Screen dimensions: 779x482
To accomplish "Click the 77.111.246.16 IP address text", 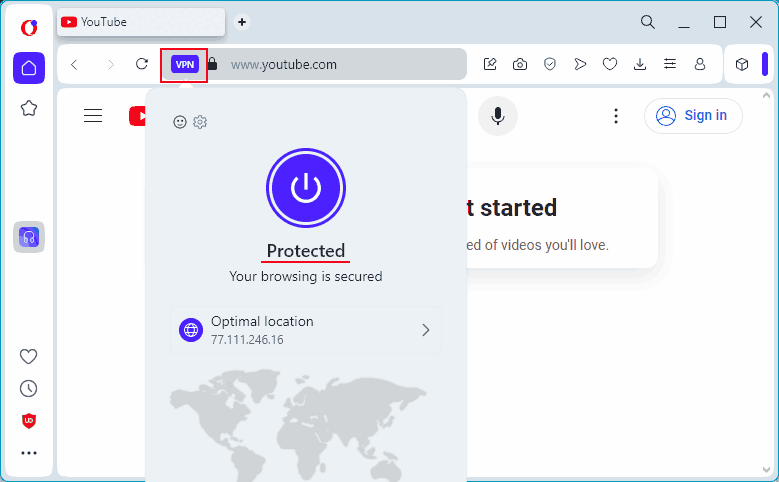I will coord(247,340).
